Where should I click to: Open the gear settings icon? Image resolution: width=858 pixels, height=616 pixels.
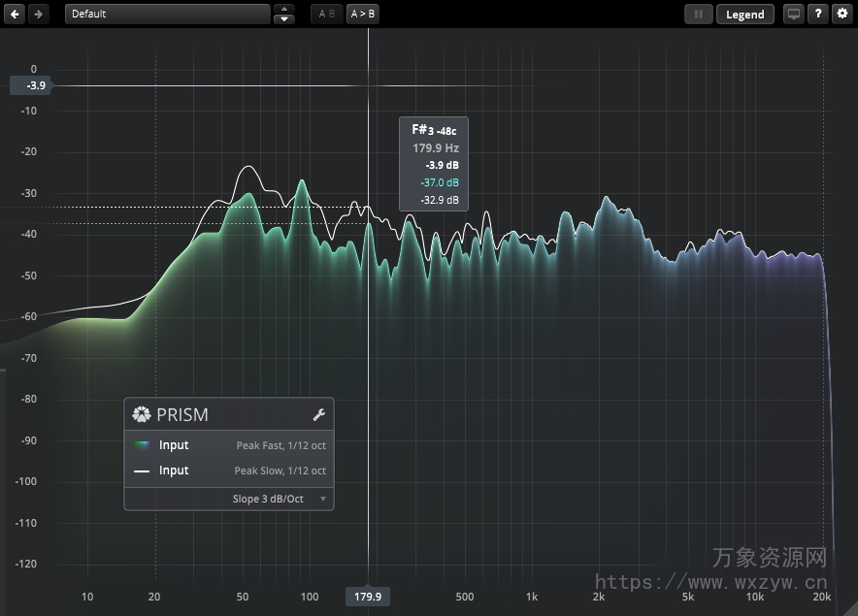coord(841,14)
